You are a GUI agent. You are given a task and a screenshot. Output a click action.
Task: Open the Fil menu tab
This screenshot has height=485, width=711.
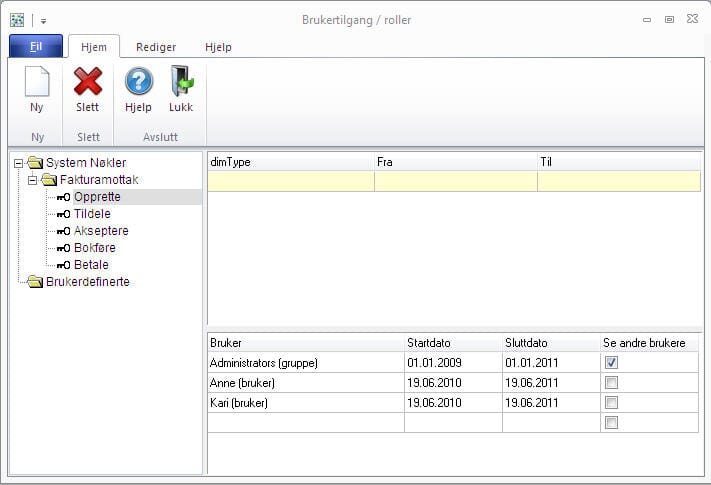[x=35, y=46]
